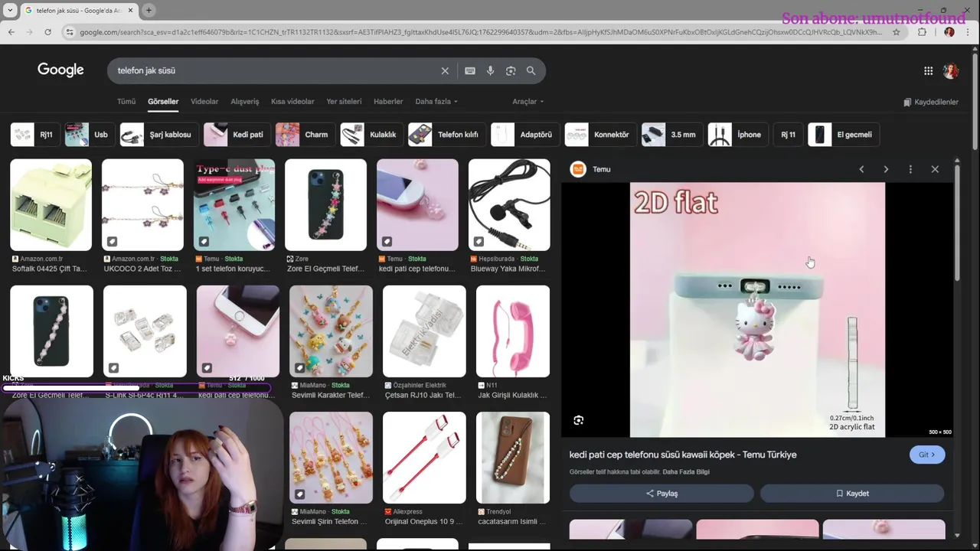Open a new browser tab
Image resolution: width=980 pixels, height=551 pixels.
click(149, 10)
